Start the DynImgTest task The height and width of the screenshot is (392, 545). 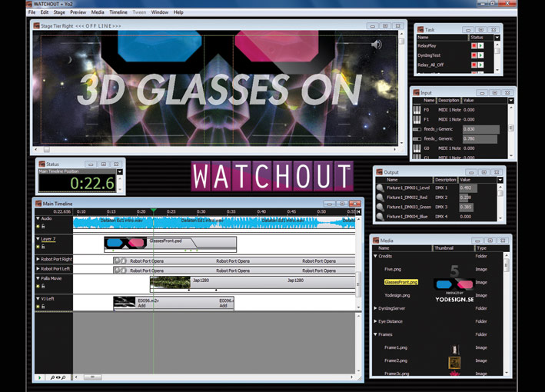click(x=480, y=55)
